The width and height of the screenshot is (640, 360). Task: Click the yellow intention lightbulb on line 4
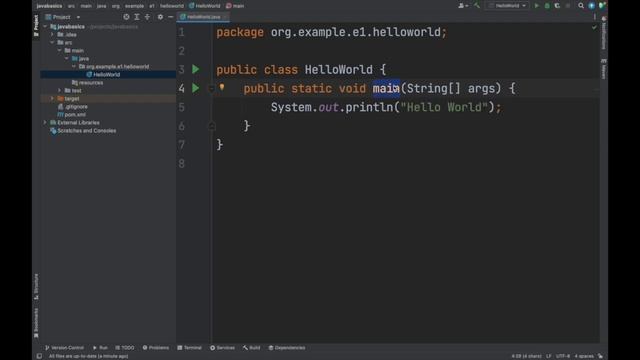[x=222, y=87]
